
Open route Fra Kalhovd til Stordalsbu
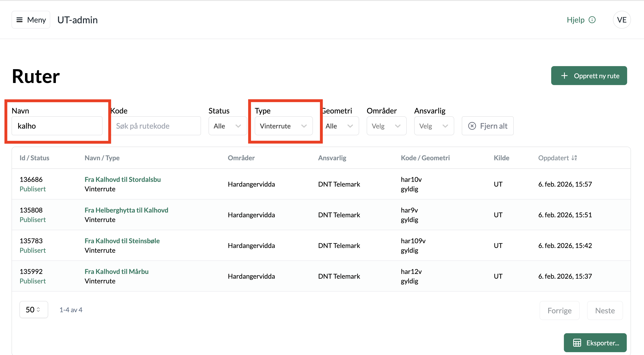123,180
